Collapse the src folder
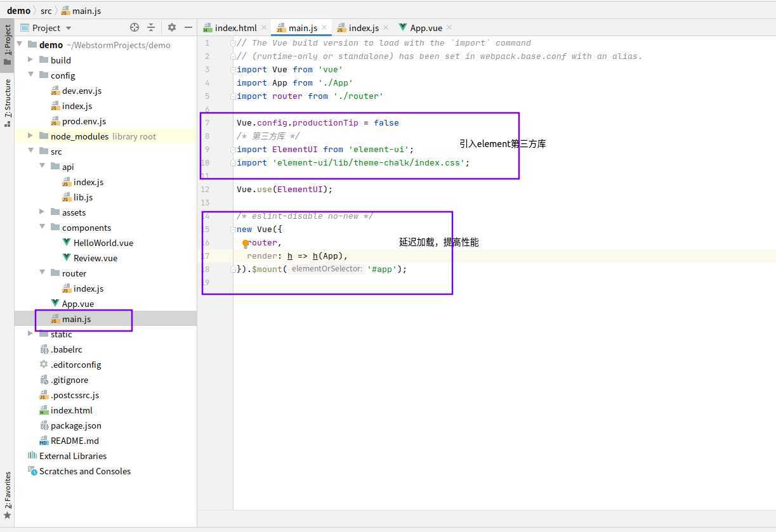The image size is (776, 532). tap(30, 152)
